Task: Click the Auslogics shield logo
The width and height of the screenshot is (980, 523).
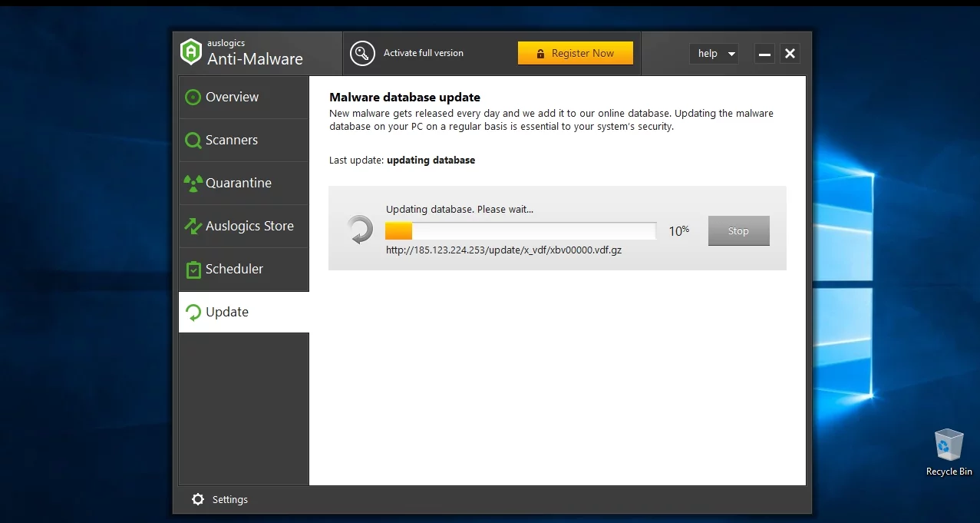Action: [190, 52]
